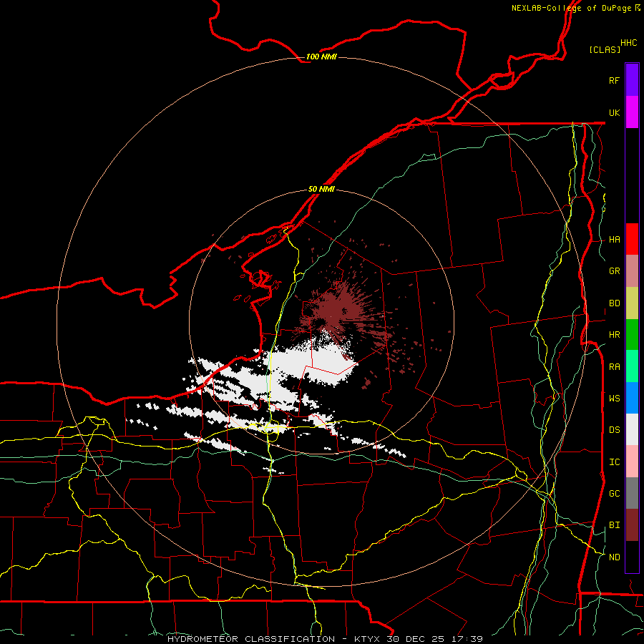
Task: Click the ND legend label
Action: tap(614, 557)
